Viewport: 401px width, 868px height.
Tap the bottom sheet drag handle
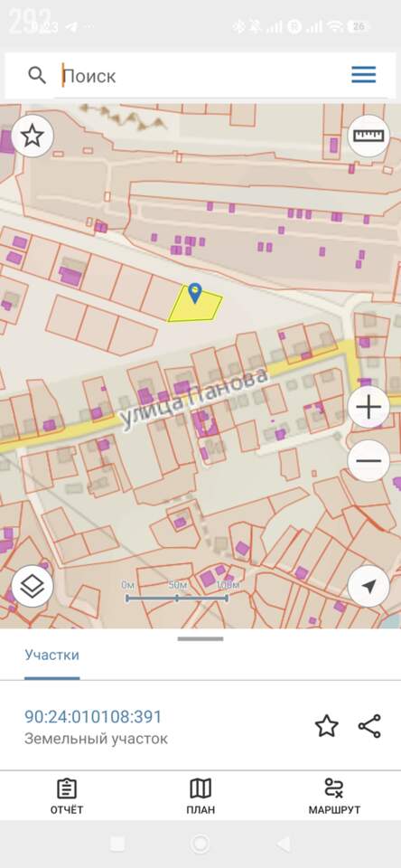click(x=200, y=639)
